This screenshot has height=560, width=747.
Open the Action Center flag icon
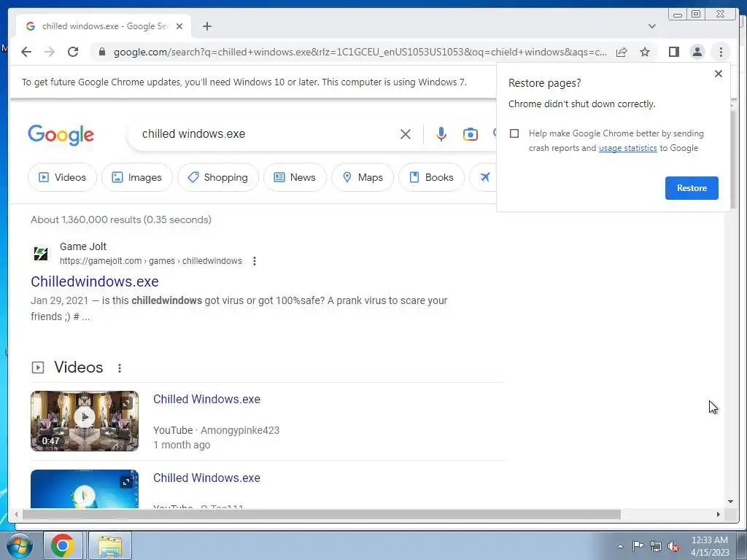638,545
